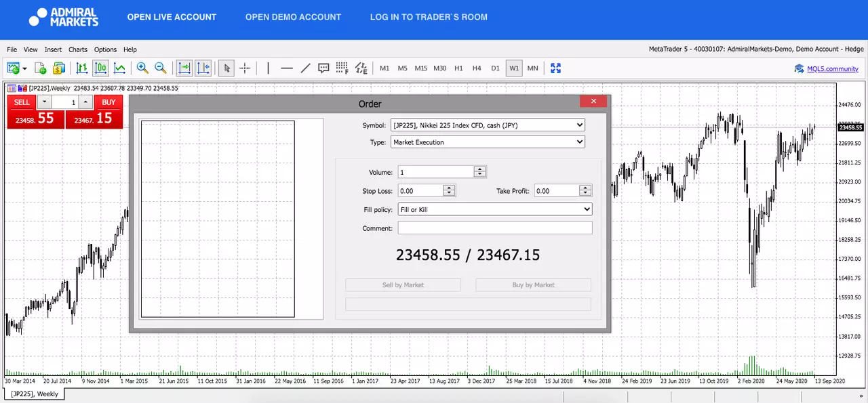Click the Admiral Markets logo
The width and height of the screenshot is (868, 403).
coord(64,17)
